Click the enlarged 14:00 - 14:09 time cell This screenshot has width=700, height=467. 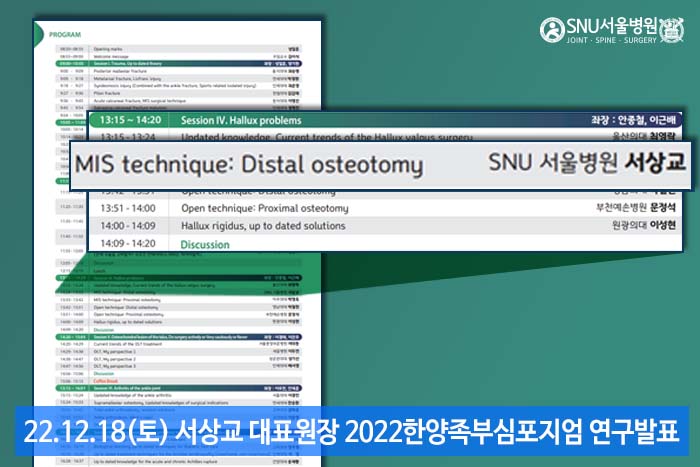point(128,226)
